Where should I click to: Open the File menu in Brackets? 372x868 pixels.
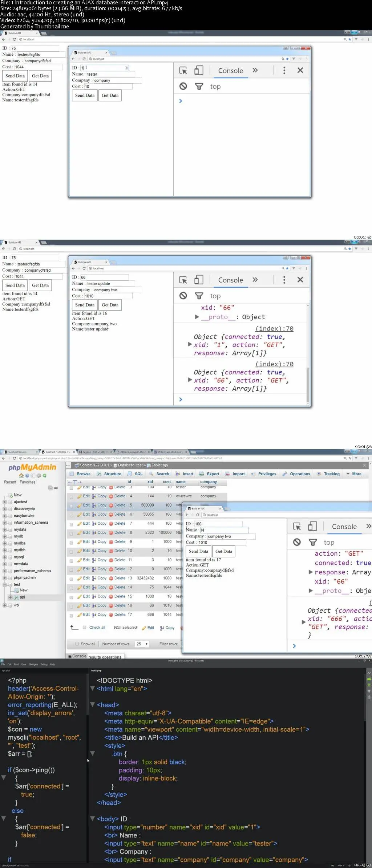pyautogui.click(x=3, y=664)
